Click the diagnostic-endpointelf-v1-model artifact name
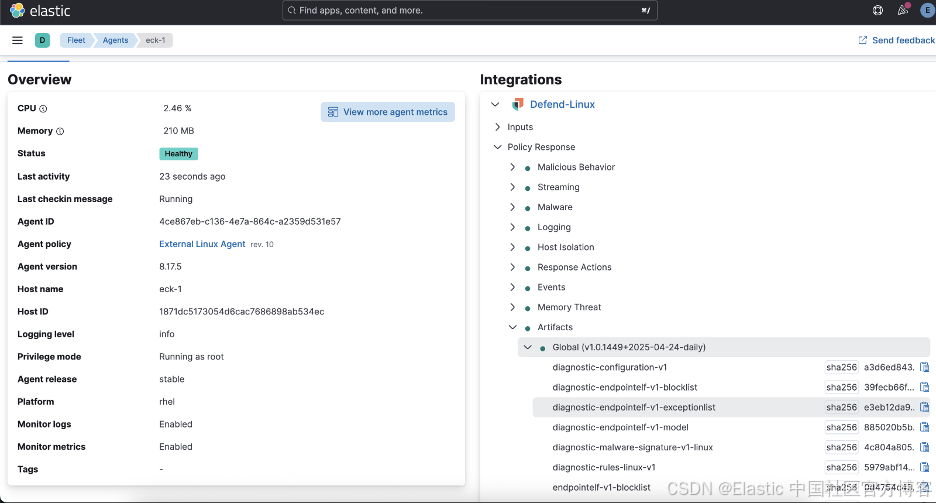The width and height of the screenshot is (936, 504). point(620,427)
